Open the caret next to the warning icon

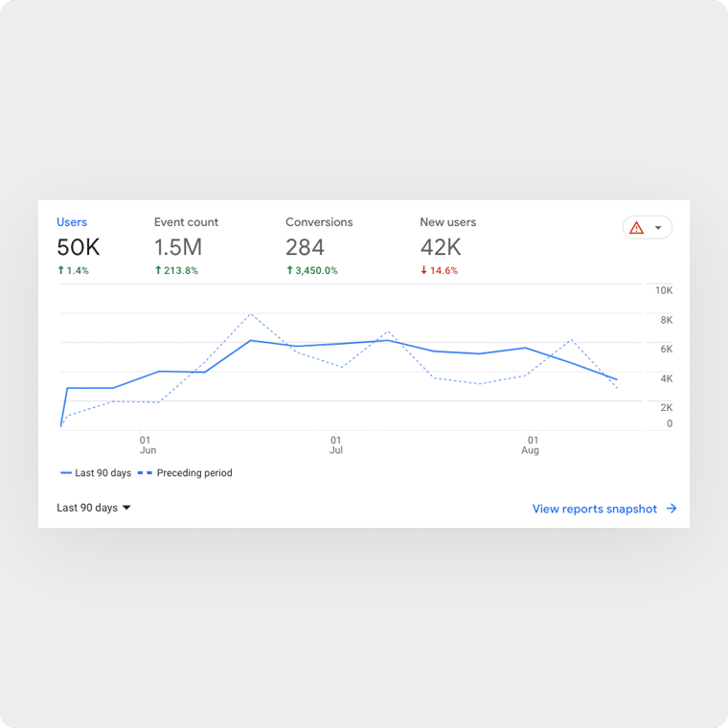(x=658, y=228)
